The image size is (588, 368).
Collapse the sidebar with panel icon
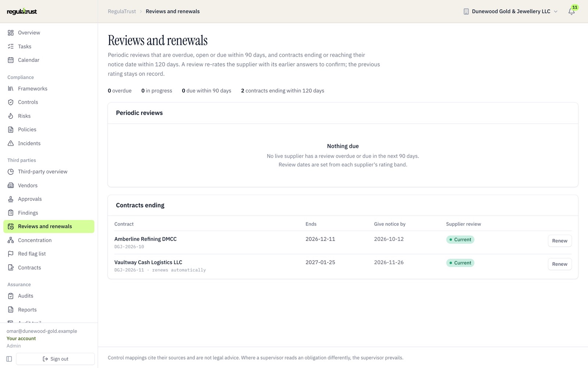coord(9,359)
